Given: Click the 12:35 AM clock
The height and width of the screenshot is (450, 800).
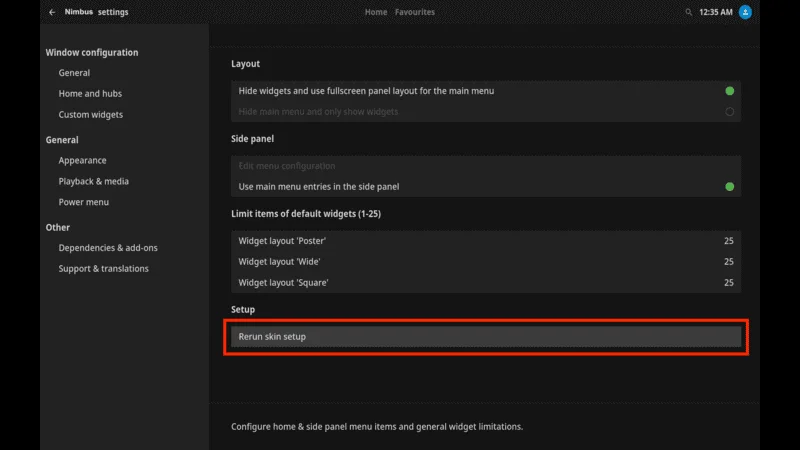Looking at the screenshot, I should point(715,12).
